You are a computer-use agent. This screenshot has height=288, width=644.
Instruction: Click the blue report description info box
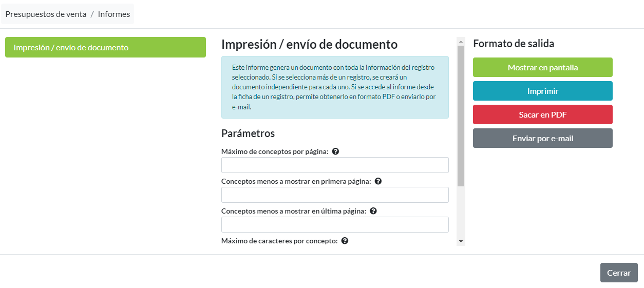click(335, 87)
